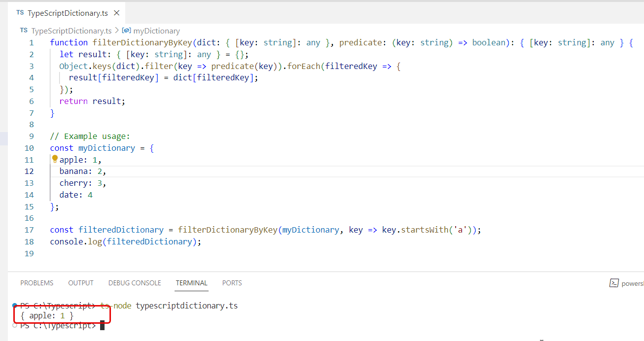Open the DEBUG CONSOLE panel tab
The height and width of the screenshot is (341, 644).
(135, 283)
